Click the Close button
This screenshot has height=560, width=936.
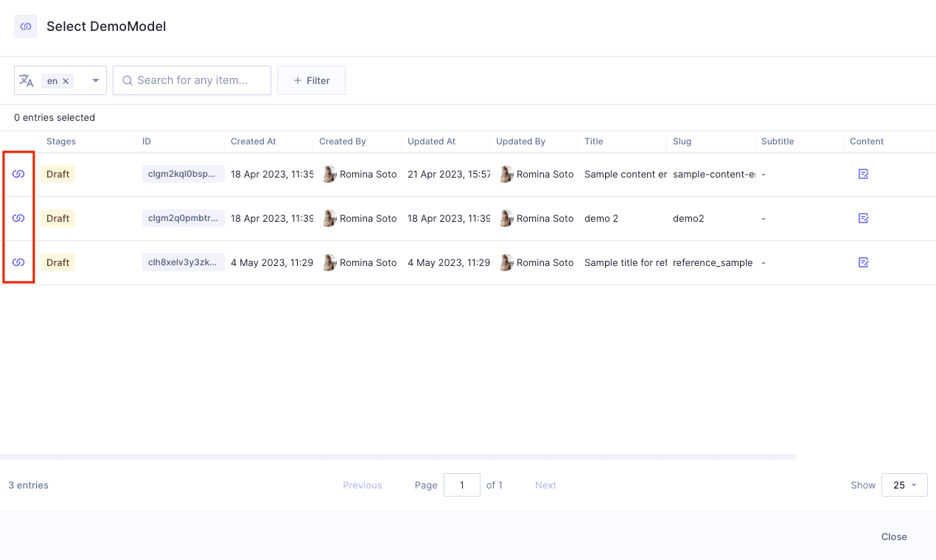894,536
